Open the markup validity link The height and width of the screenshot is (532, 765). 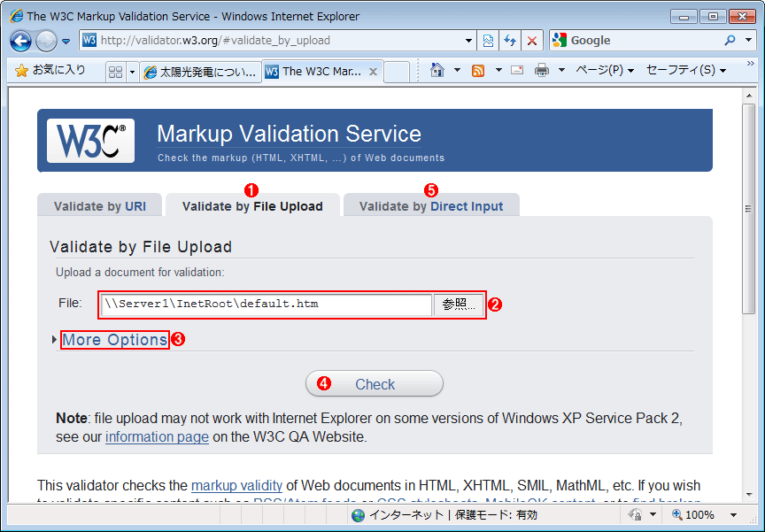coord(236,486)
